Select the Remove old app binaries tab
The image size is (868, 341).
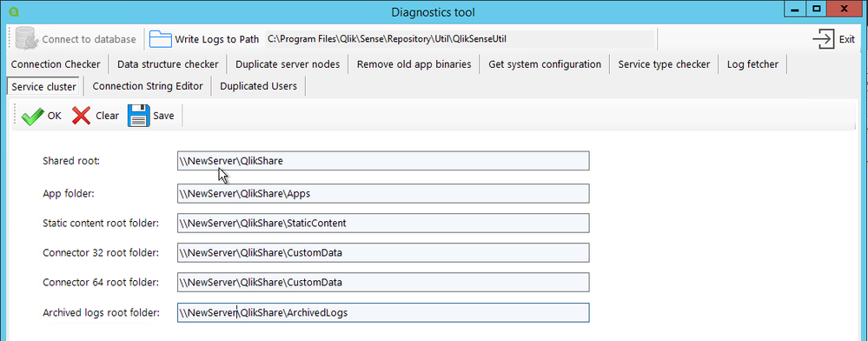(414, 64)
